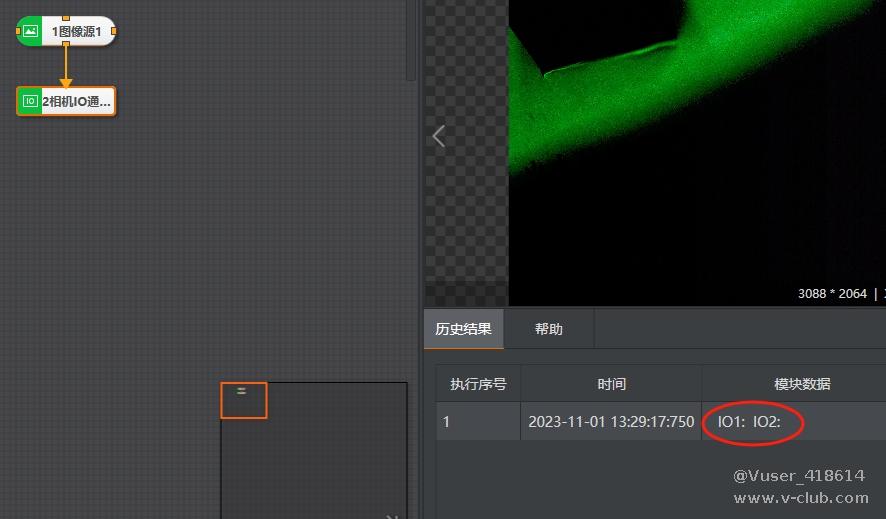Click the output port below 1图像源1 node
This screenshot has height=519, width=886.
coord(66,44)
